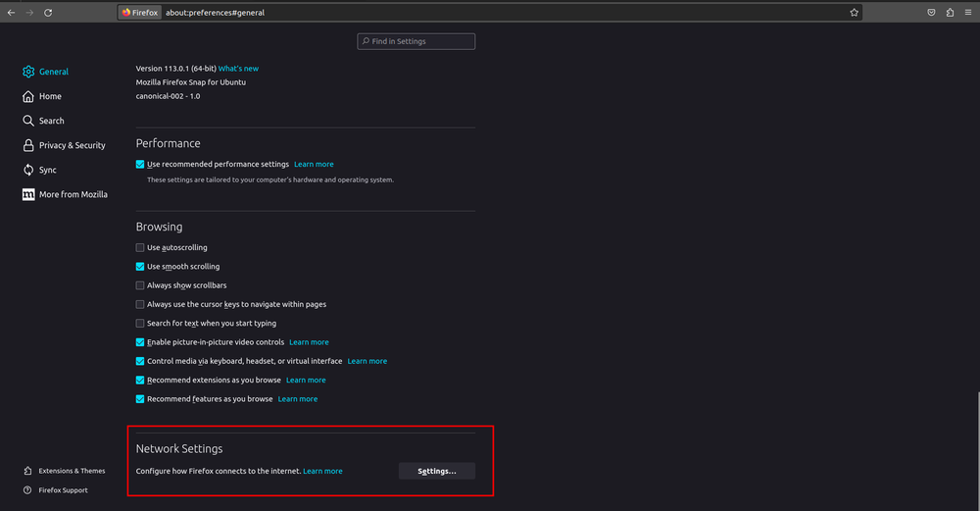Click the Search magnifier icon in sidebar

28,121
